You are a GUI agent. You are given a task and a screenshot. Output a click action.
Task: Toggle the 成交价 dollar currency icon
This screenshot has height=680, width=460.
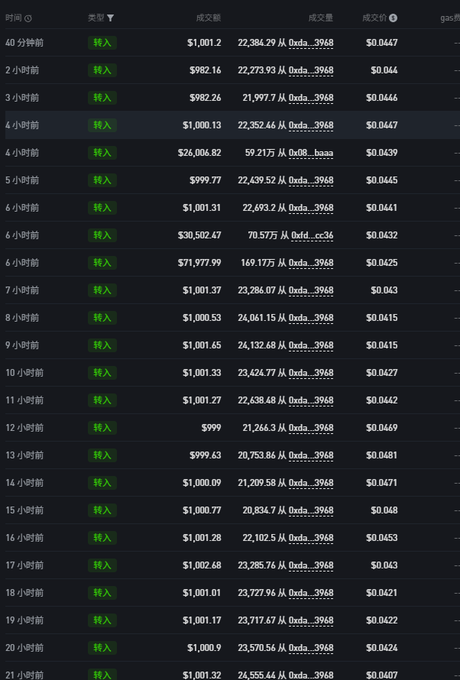[x=393, y=18]
